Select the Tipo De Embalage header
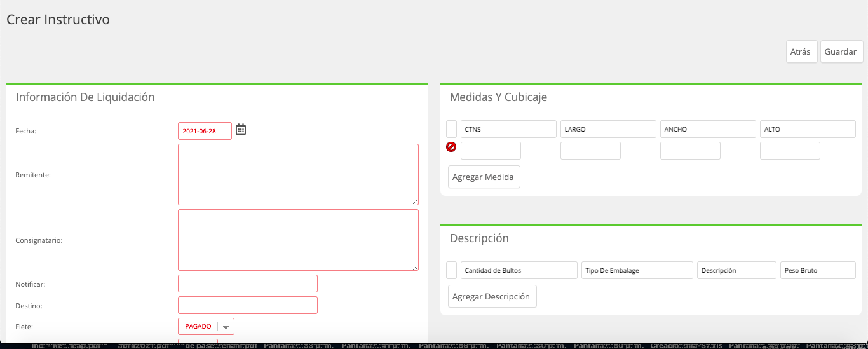This screenshot has height=349, width=868. click(637, 270)
